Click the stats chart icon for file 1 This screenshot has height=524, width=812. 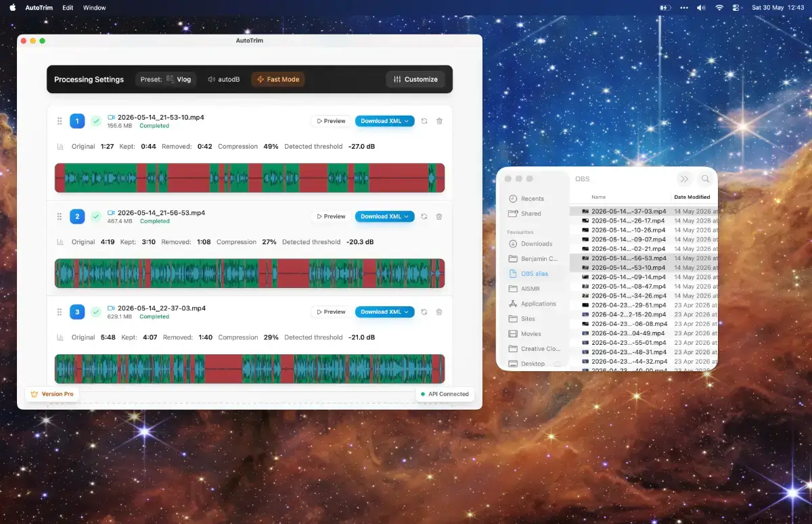coord(60,146)
